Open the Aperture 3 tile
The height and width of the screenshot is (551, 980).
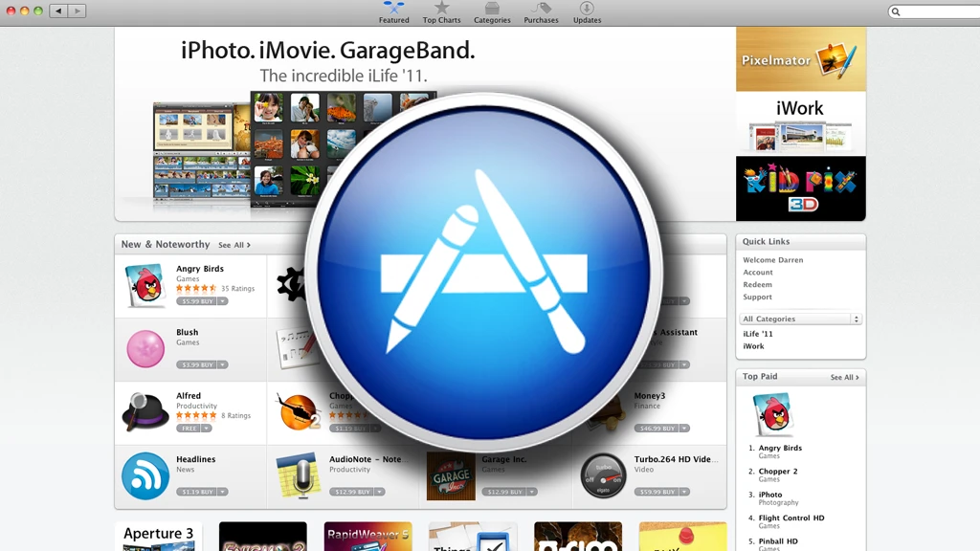[x=159, y=537]
